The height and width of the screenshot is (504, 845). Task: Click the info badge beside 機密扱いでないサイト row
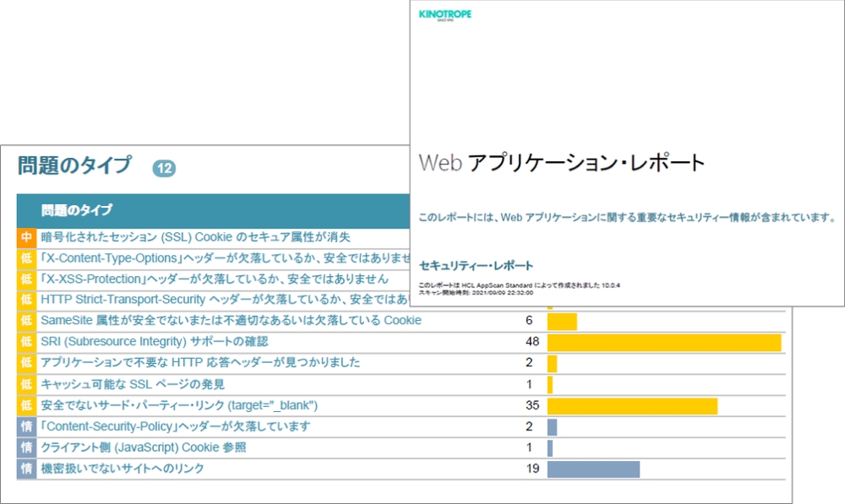point(26,469)
